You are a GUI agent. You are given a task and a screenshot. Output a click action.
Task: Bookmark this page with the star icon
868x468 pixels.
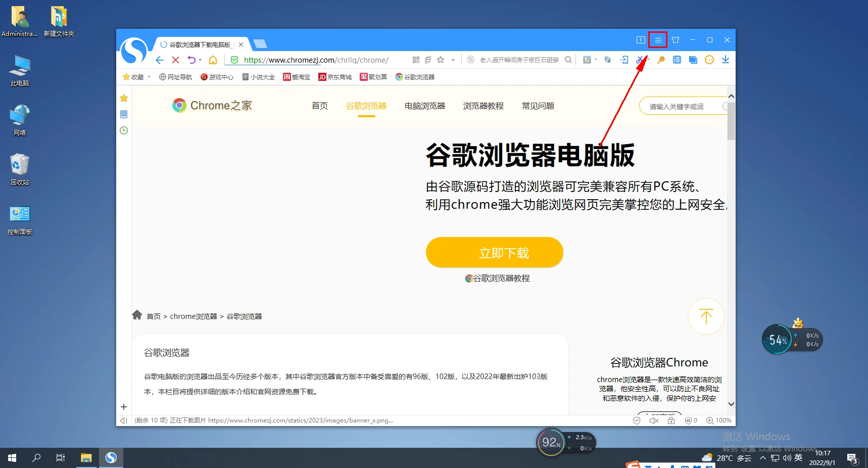(x=441, y=60)
